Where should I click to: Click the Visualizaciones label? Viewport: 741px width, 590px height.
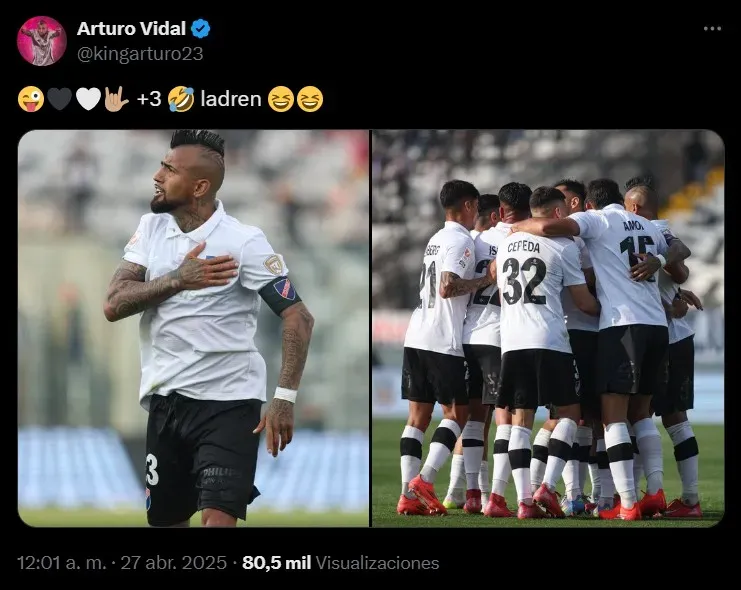378,563
